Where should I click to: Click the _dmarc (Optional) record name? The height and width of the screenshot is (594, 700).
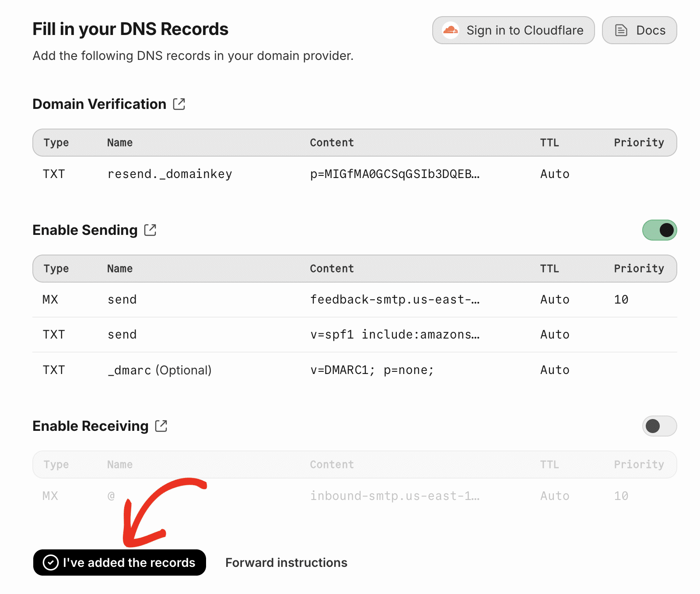pos(160,370)
